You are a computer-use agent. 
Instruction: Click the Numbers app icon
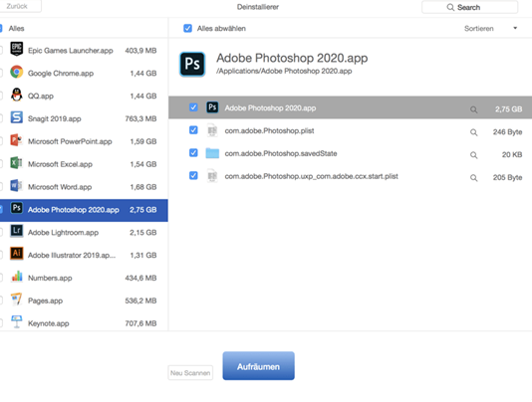[x=17, y=277]
